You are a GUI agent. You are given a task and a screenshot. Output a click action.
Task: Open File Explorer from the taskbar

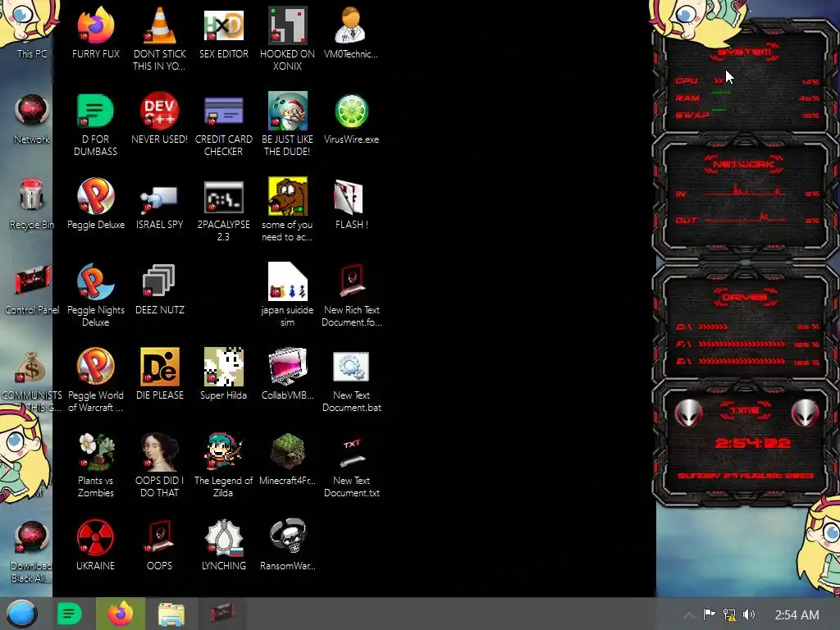point(171,614)
